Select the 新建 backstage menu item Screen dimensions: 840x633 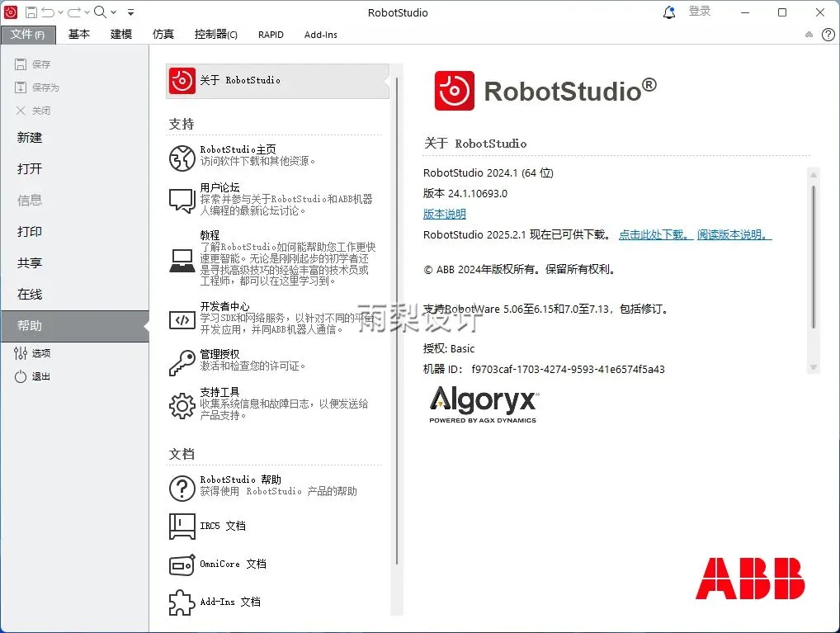30,138
